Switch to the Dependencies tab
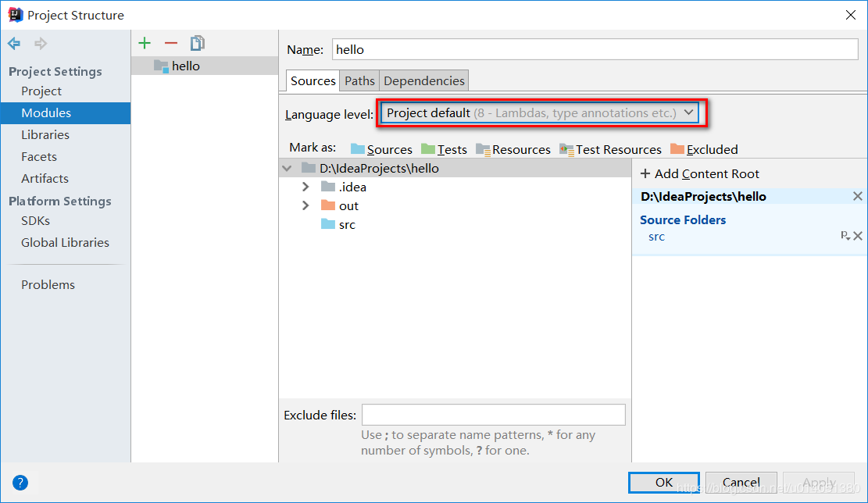868x503 pixels. click(x=424, y=80)
